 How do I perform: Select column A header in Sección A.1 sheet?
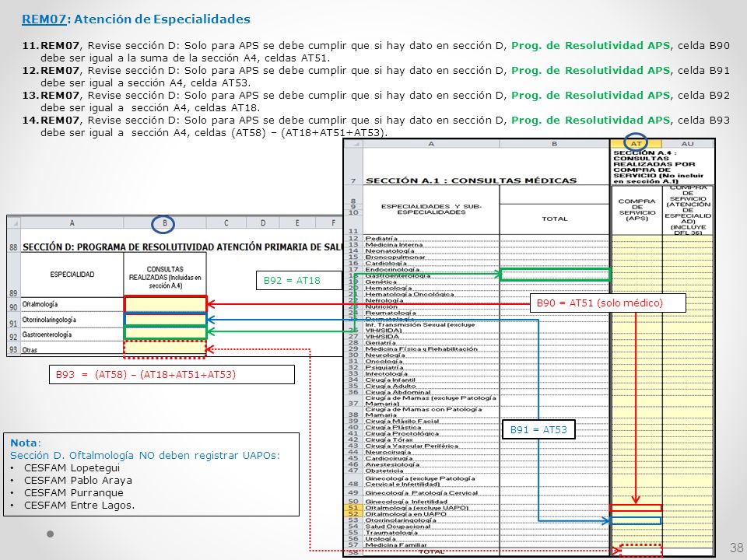click(431, 143)
